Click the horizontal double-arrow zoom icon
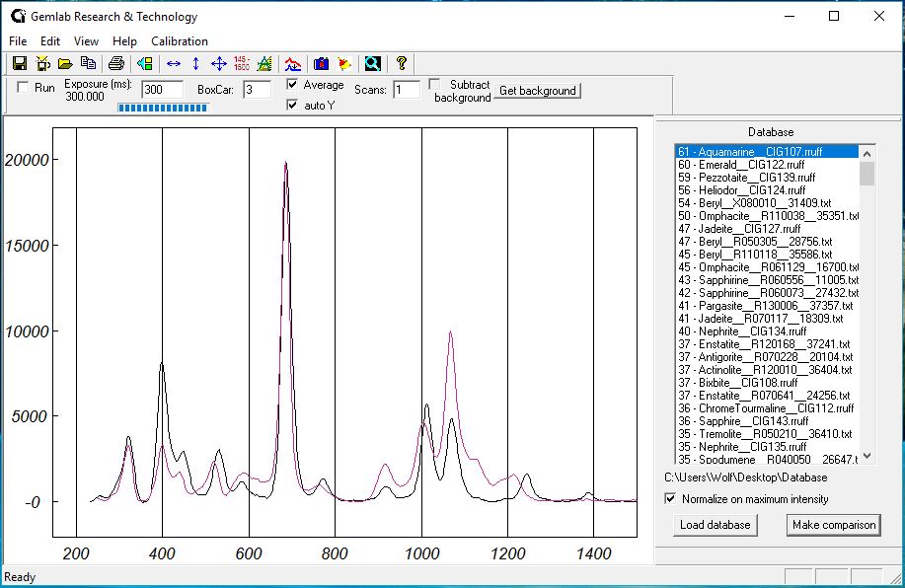Image resolution: width=905 pixels, height=588 pixels. coord(173,63)
